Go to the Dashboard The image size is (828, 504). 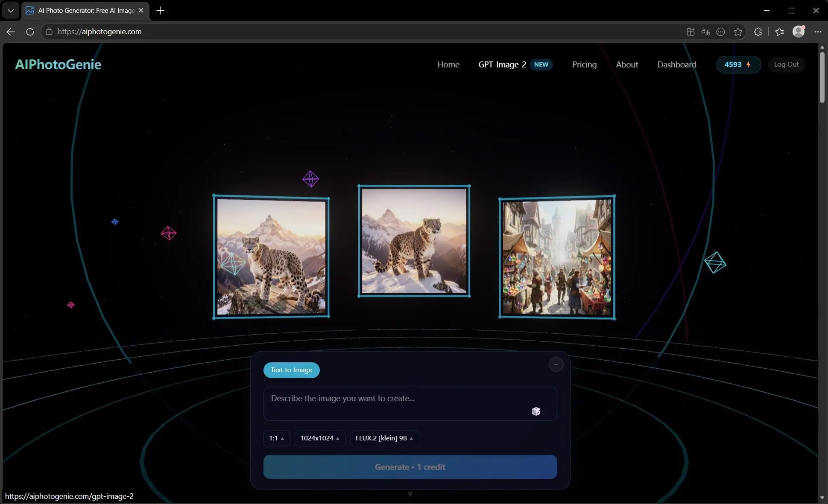point(677,64)
